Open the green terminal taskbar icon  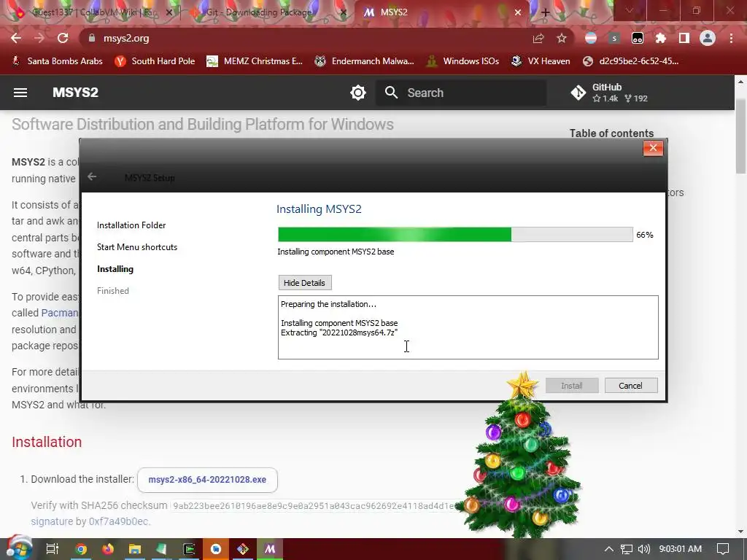[x=189, y=549]
